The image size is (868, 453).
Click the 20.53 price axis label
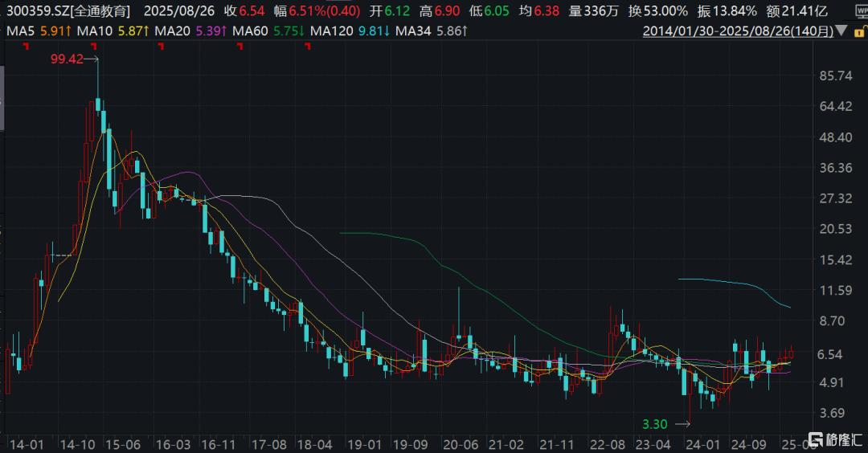click(x=836, y=228)
